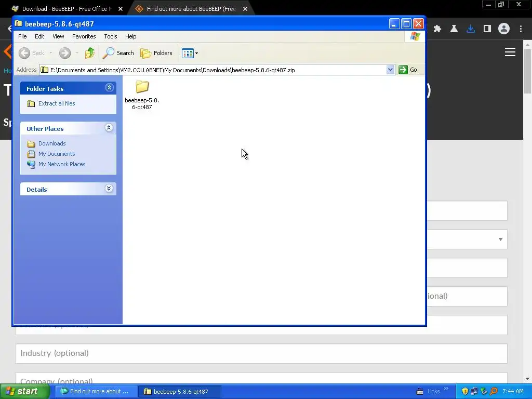Open the View menu
532x399 pixels.
coord(58,36)
